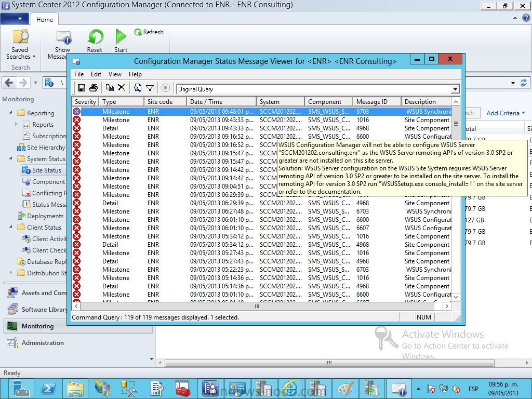Click the Save icon in Status Message Viewer
532x399 pixels.
82,88
